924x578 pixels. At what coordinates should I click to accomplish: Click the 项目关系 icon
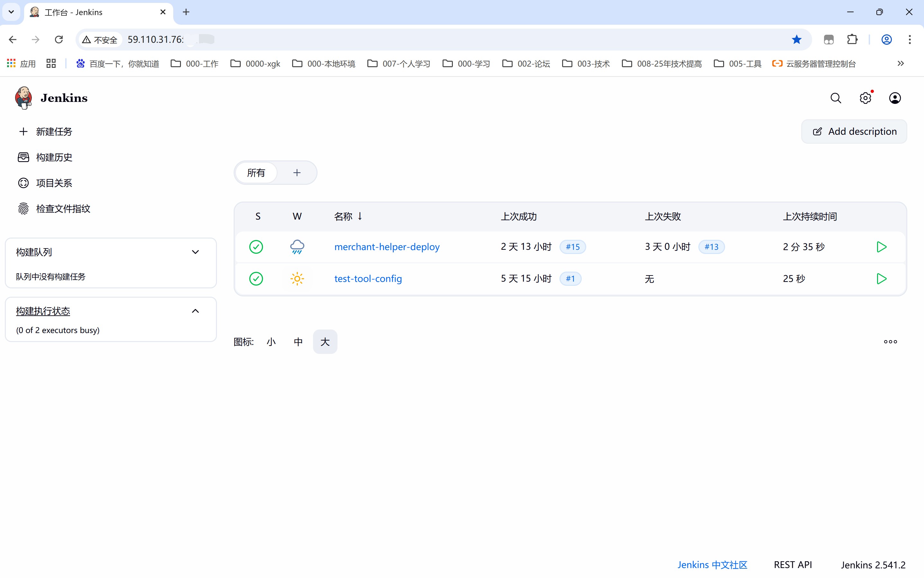23,183
